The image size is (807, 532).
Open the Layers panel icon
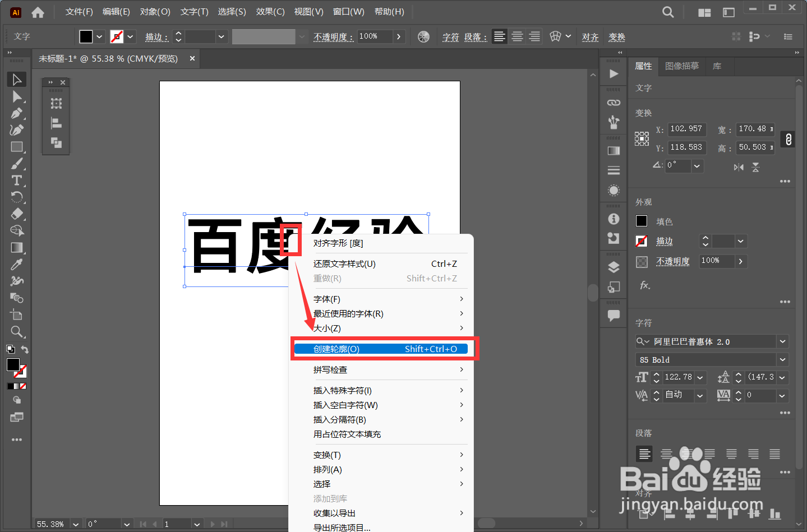click(x=614, y=267)
